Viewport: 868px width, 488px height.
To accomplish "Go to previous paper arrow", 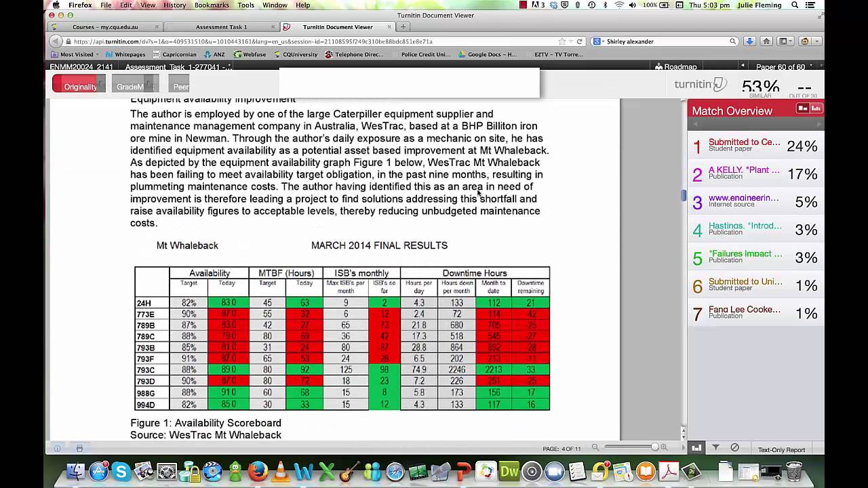I will (x=743, y=66).
